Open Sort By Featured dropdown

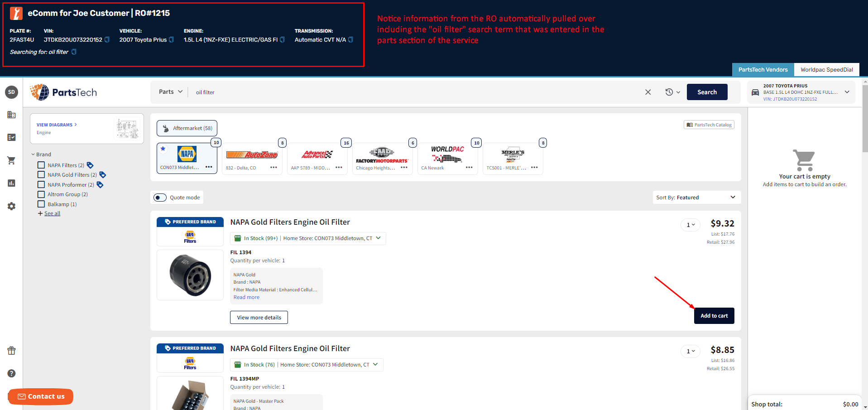click(696, 197)
